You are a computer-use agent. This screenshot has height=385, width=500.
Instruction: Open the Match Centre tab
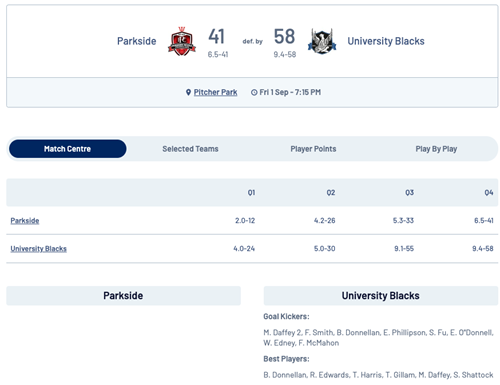(68, 149)
